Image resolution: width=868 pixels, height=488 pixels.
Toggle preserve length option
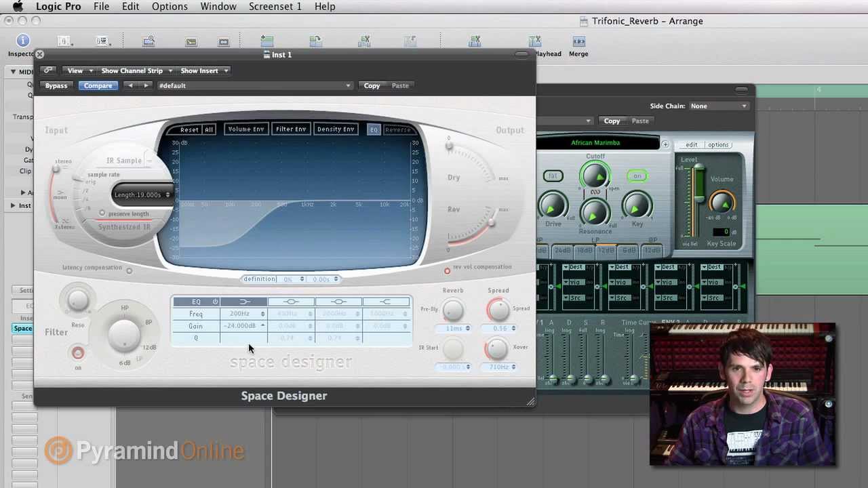click(102, 213)
